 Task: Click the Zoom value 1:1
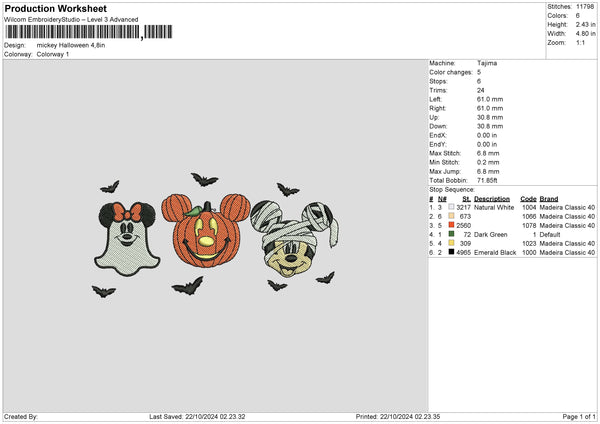click(x=580, y=42)
